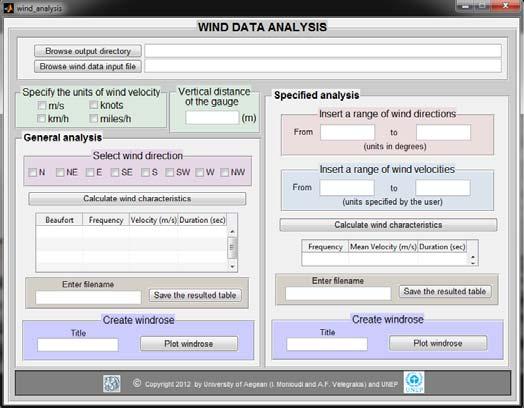
Task: Click Specified analysis windrose Title field
Action: pyautogui.click(x=327, y=344)
